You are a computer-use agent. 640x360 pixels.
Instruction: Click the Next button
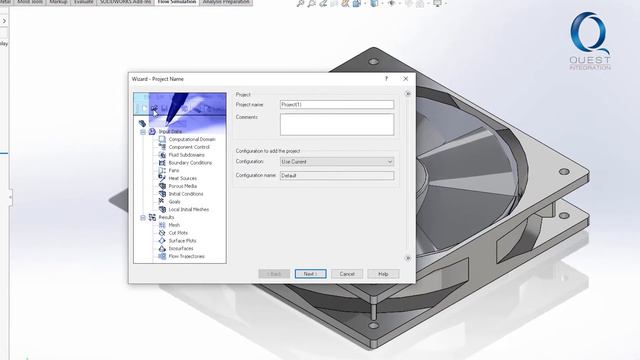coord(311,274)
